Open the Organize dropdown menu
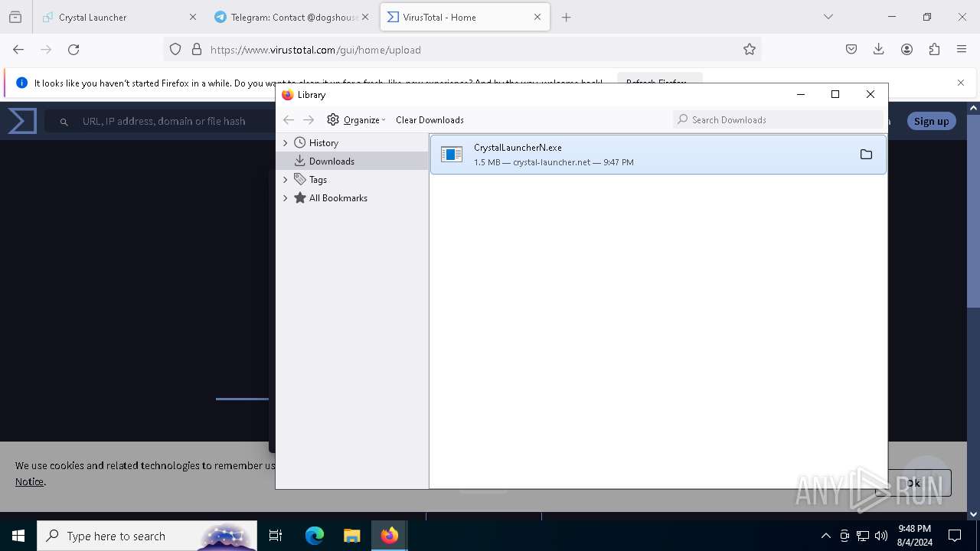 (356, 120)
